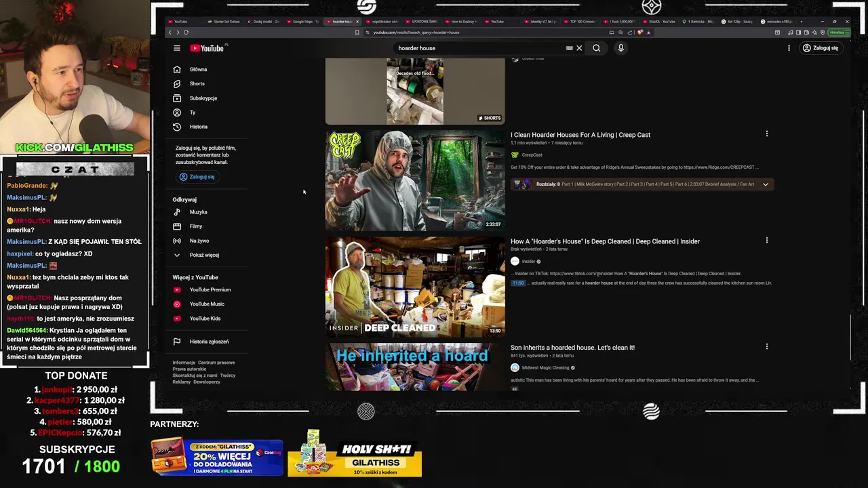Open Midwest Magic Cleaning channel avatar
The height and width of the screenshot is (488, 868).
[515, 367]
